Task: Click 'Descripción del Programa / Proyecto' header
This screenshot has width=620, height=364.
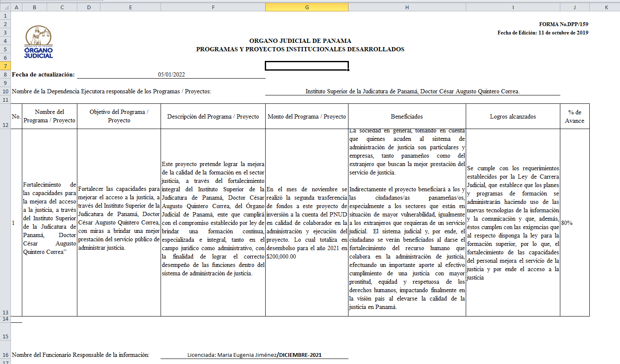Action: [x=213, y=116]
